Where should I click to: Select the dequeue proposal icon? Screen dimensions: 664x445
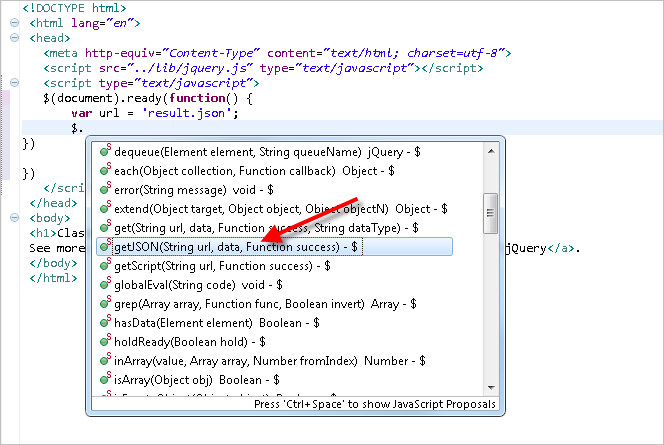(x=105, y=151)
